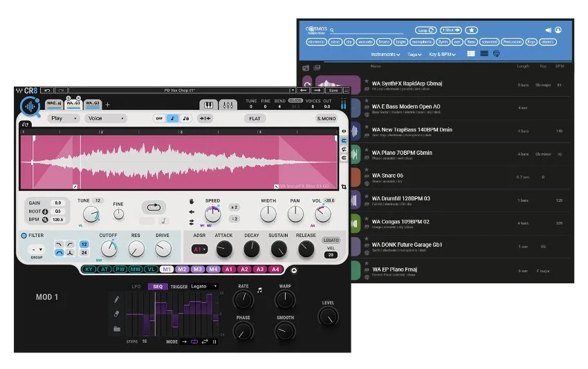Filter Cosmos by the Percussion tag
This screenshot has height=369, width=588.
pos(512,42)
